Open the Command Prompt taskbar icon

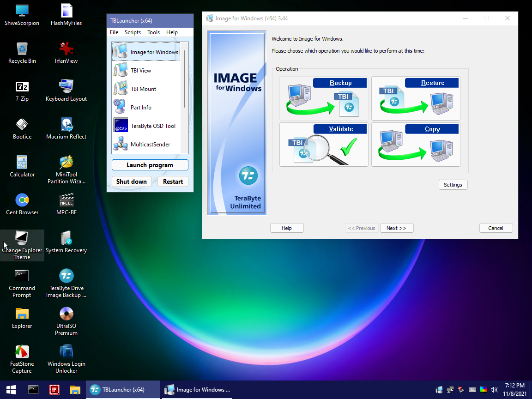click(x=33, y=390)
